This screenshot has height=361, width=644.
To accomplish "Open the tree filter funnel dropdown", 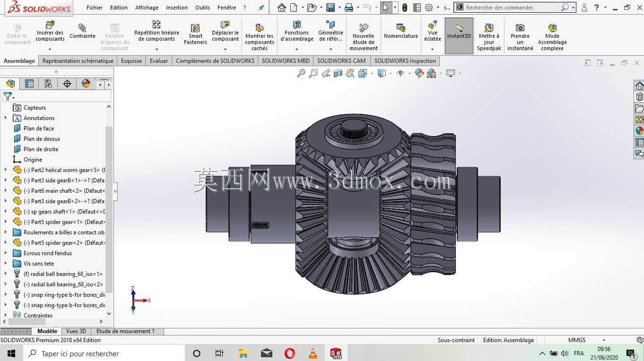I will pyautogui.click(x=9, y=96).
